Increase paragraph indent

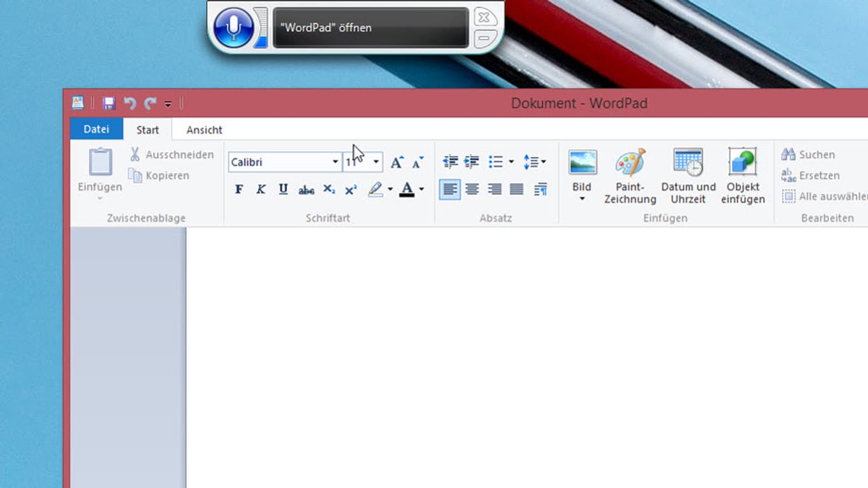coord(471,162)
